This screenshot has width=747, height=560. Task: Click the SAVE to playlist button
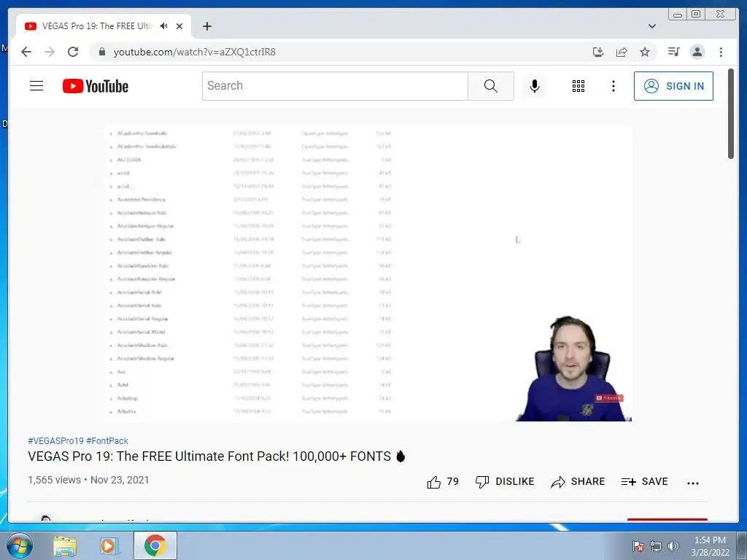645,482
